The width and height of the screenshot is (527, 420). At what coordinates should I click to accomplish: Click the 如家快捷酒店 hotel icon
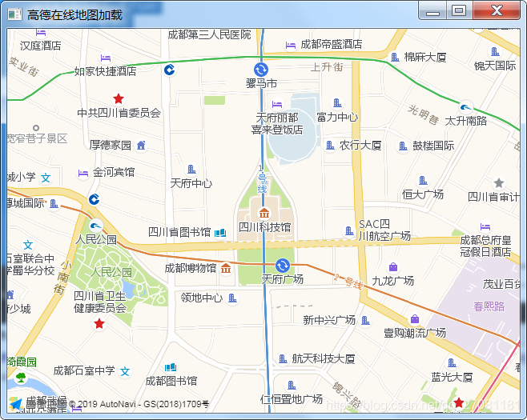[106, 58]
